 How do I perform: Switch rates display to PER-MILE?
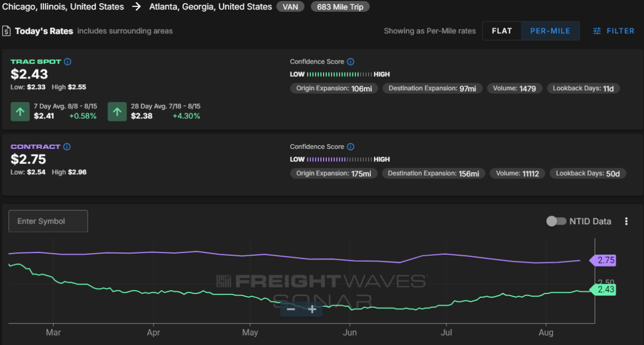550,31
